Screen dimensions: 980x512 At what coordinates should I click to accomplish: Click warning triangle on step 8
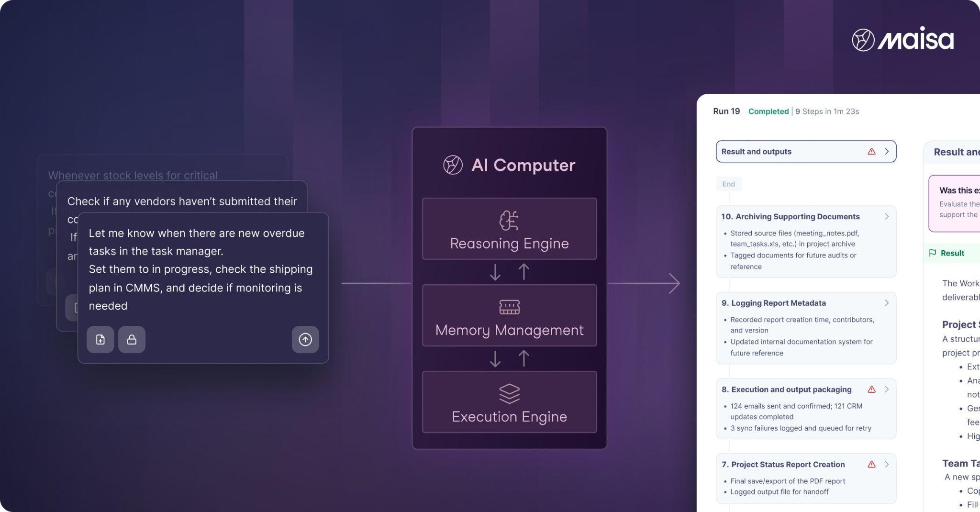click(871, 390)
